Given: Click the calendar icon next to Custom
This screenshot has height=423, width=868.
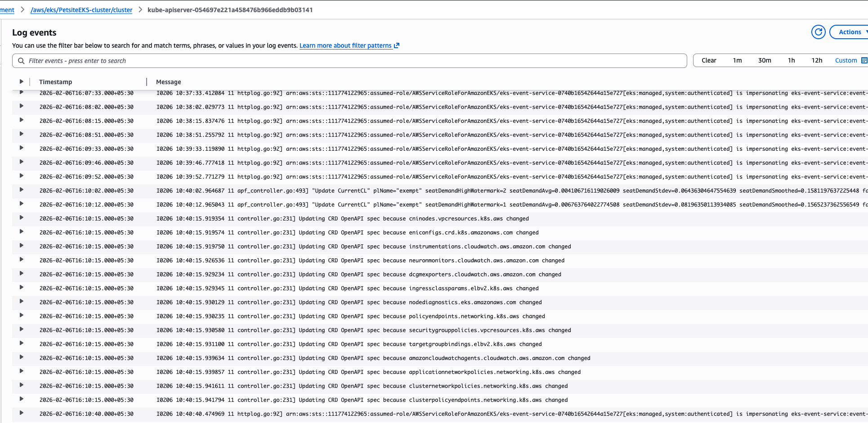Looking at the screenshot, I should [864, 60].
